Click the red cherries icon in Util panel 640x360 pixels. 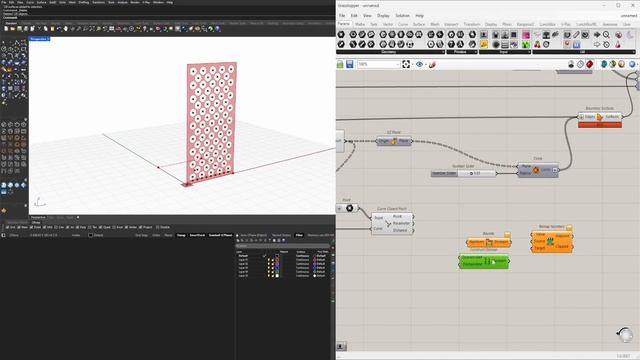tap(537, 44)
